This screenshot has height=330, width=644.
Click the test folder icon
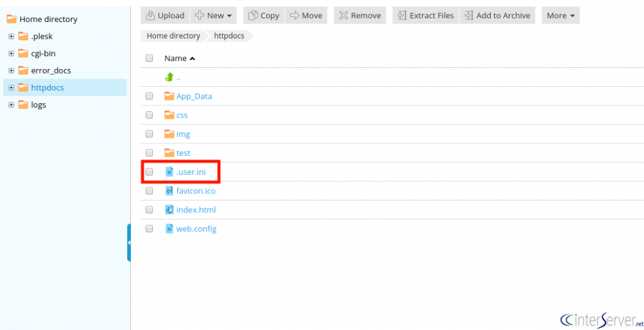pos(169,153)
